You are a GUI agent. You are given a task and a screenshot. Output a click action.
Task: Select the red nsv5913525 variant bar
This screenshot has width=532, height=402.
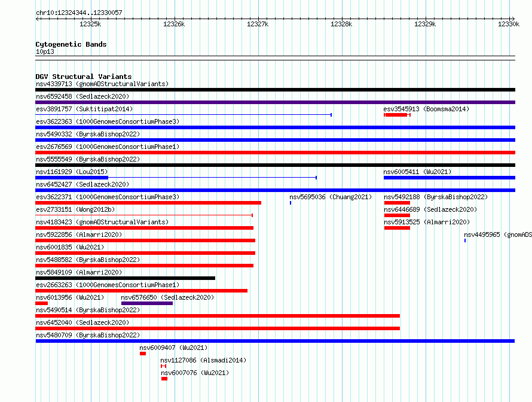(x=397, y=228)
